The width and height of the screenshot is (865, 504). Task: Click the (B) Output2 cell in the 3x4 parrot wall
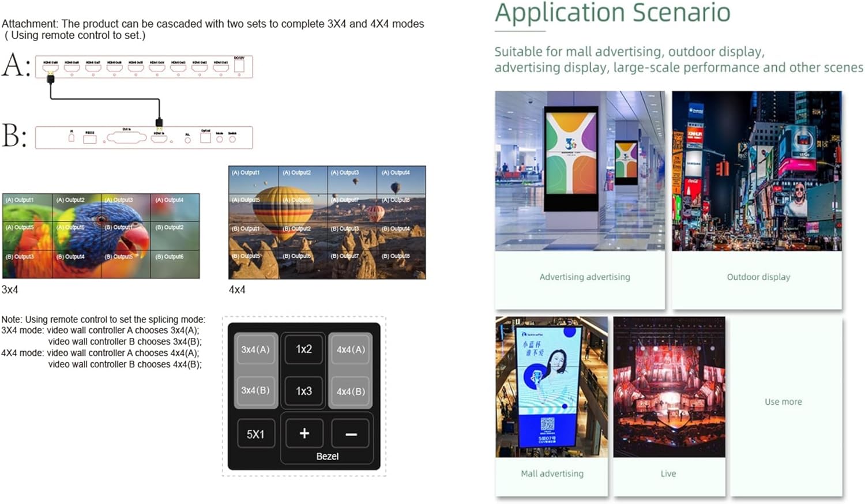point(175,235)
